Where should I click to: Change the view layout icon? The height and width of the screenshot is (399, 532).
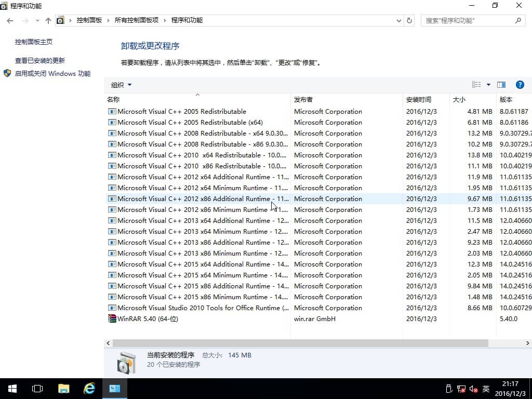click(x=476, y=85)
